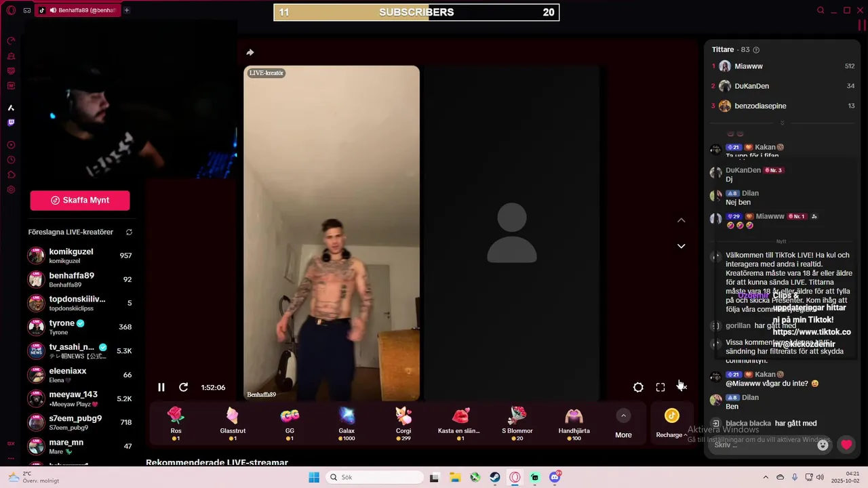Open komikguzel live stream
Viewport: 868px width, 488px height.
(80, 256)
